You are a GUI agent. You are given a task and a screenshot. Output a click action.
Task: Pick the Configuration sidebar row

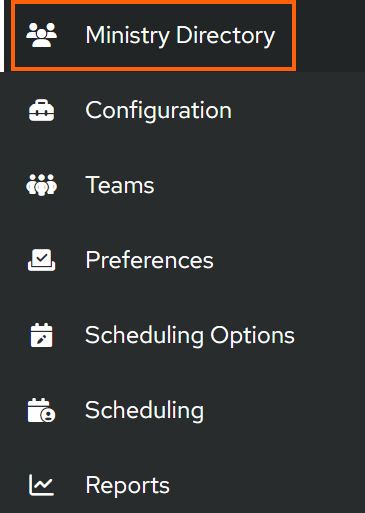click(x=182, y=110)
